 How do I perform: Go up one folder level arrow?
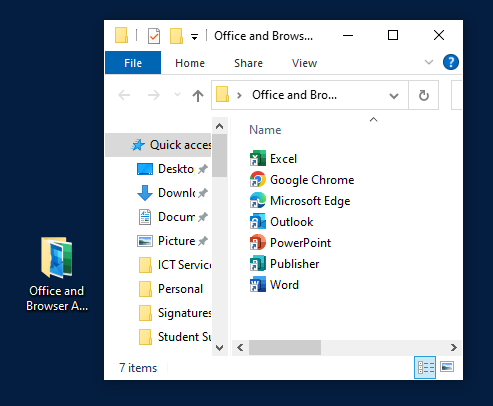point(198,96)
